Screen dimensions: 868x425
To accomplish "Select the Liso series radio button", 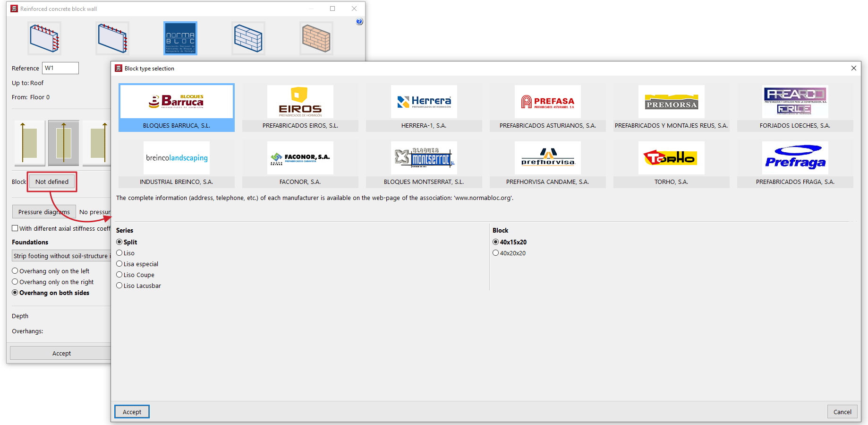I will coord(119,253).
